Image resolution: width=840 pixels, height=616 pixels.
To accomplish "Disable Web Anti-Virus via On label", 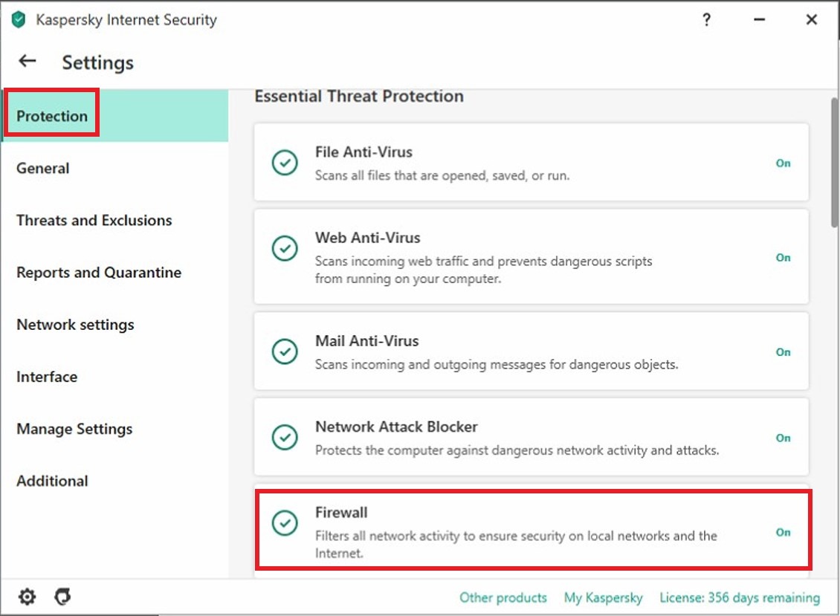I will click(x=784, y=257).
